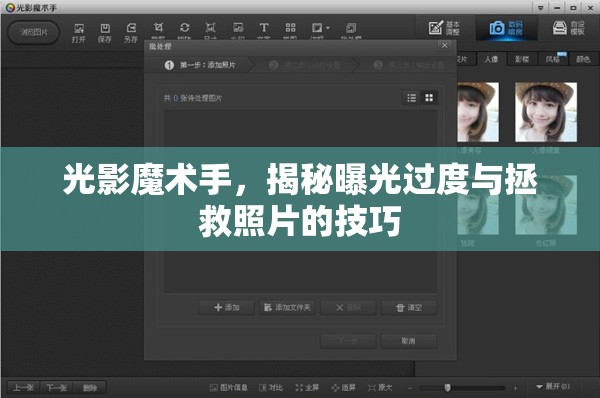Select the 颜色 color effects tab

point(583,59)
